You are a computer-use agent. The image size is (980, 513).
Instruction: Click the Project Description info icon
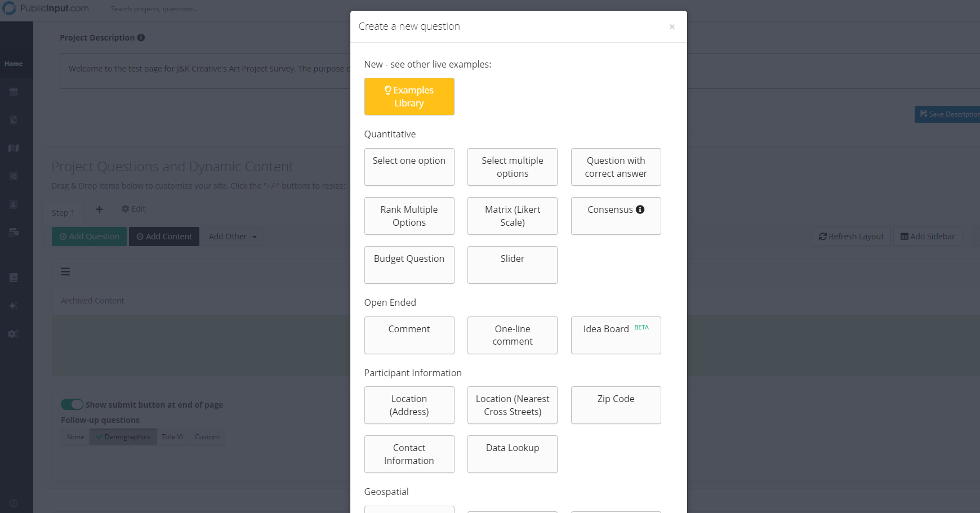tap(141, 38)
